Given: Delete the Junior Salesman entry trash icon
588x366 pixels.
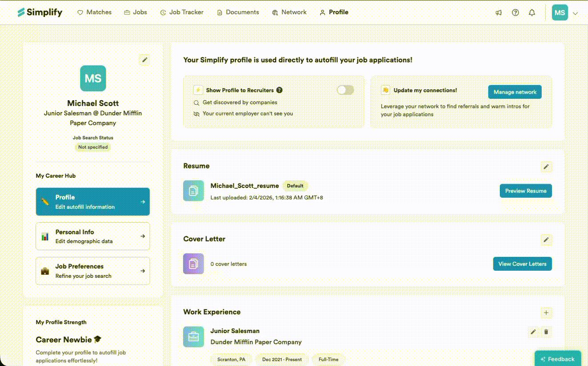Looking at the screenshot, I should (x=546, y=332).
